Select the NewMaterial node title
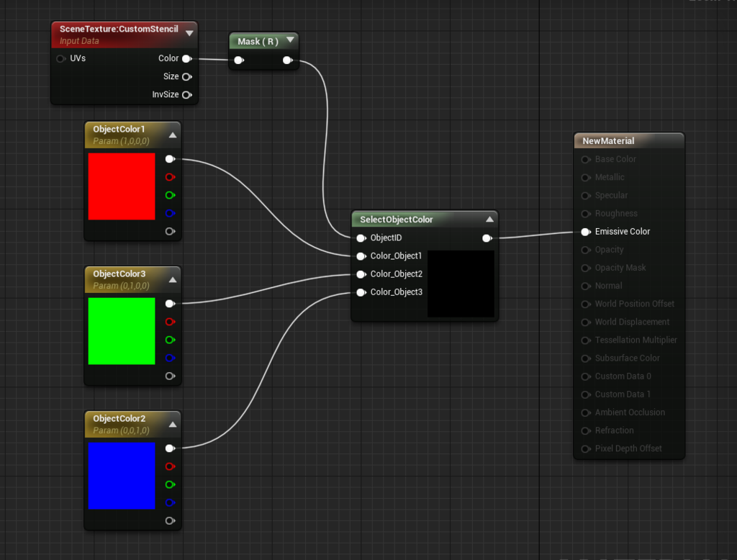This screenshot has width=737, height=560. click(x=608, y=140)
